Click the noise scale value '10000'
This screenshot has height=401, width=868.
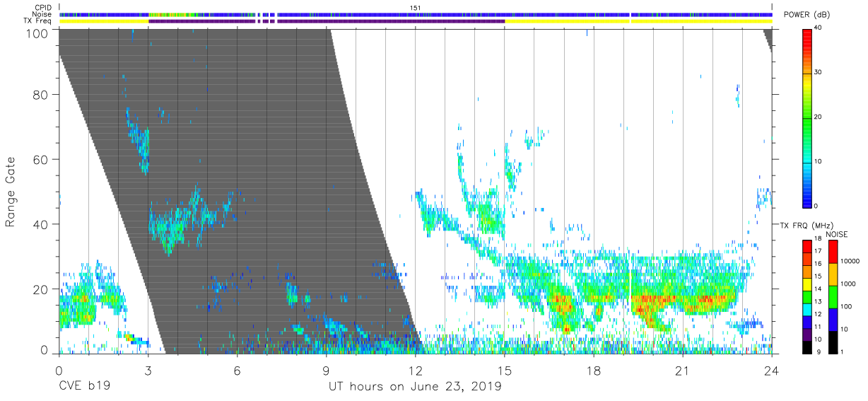(x=850, y=262)
